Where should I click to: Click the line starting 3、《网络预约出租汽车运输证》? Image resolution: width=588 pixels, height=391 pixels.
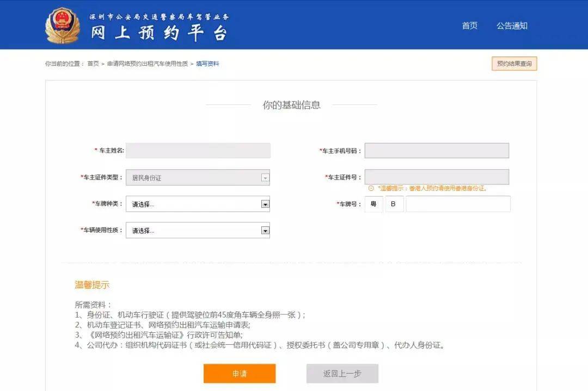click(x=158, y=335)
